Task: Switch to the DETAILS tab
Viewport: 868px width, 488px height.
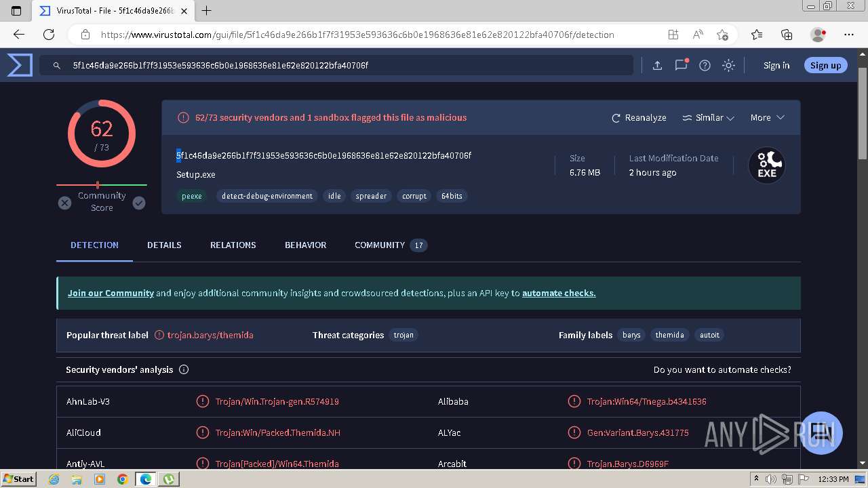Action: (x=164, y=245)
